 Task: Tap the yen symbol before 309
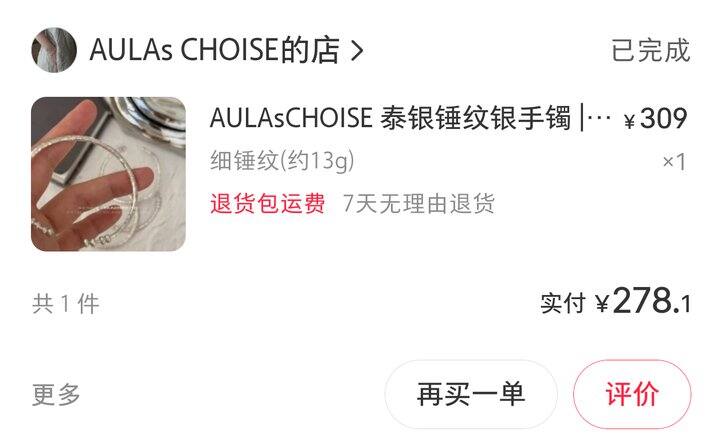click(630, 121)
